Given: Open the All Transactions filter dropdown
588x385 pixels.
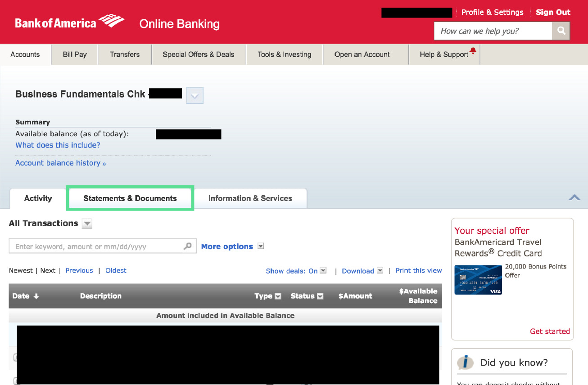Looking at the screenshot, I should point(86,224).
